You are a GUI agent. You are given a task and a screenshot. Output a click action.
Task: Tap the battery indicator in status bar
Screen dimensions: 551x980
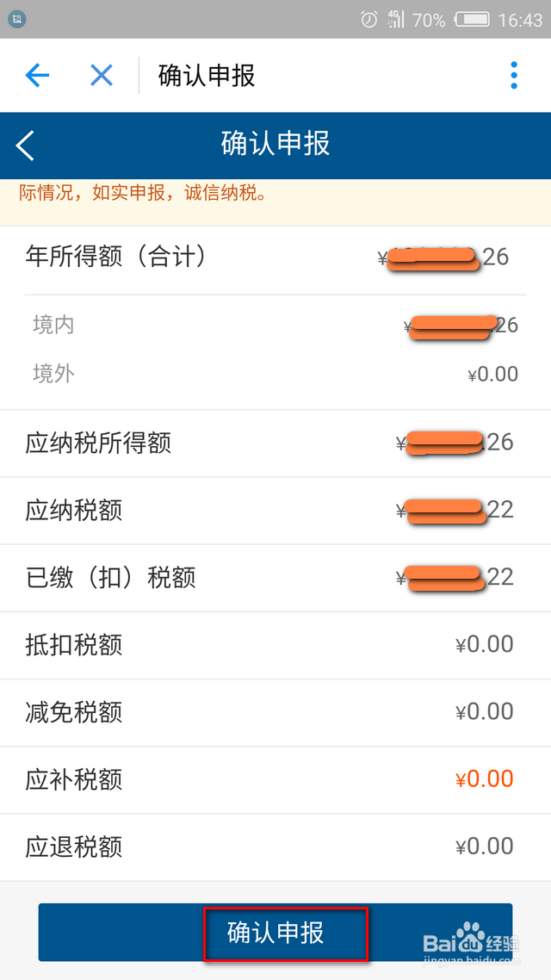[x=473, y=19]
